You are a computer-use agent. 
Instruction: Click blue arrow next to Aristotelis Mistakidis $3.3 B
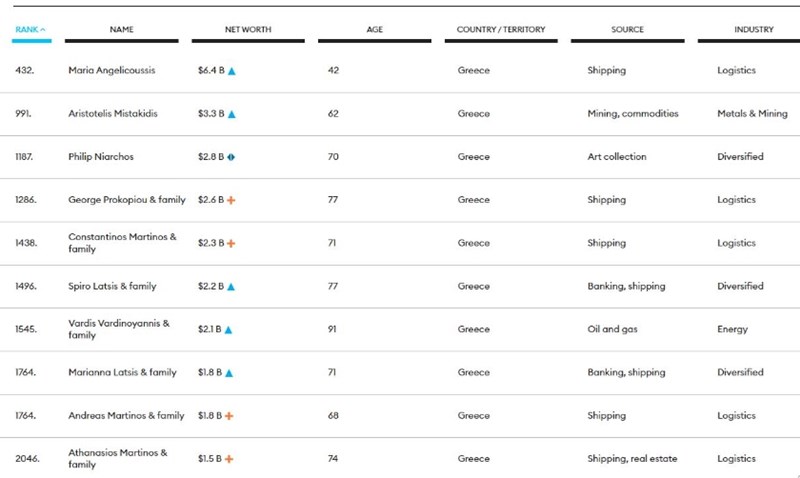click(x=232, y=114)
